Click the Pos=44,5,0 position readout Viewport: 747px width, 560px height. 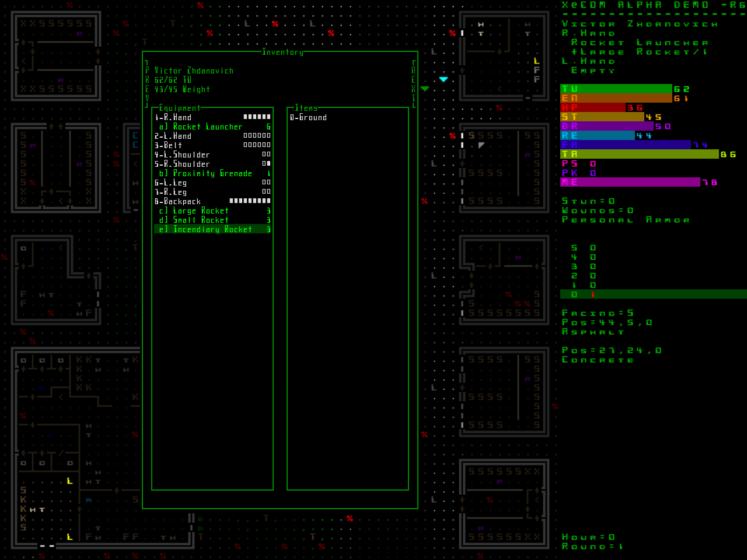[608, 323]
